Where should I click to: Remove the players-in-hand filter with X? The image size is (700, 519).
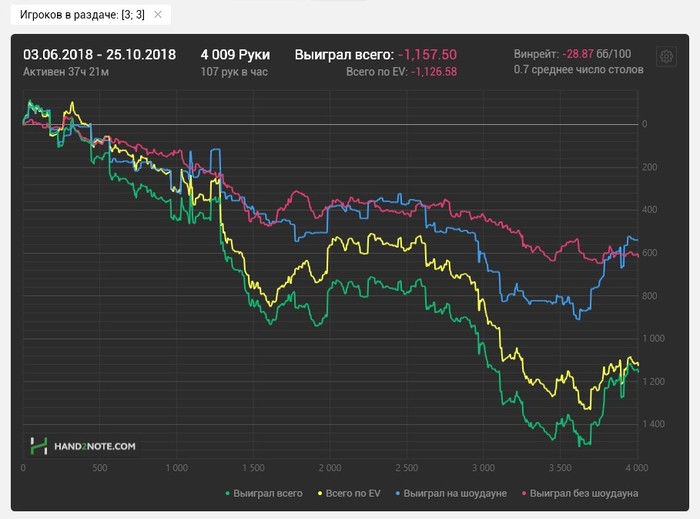(x=158, y=15)
